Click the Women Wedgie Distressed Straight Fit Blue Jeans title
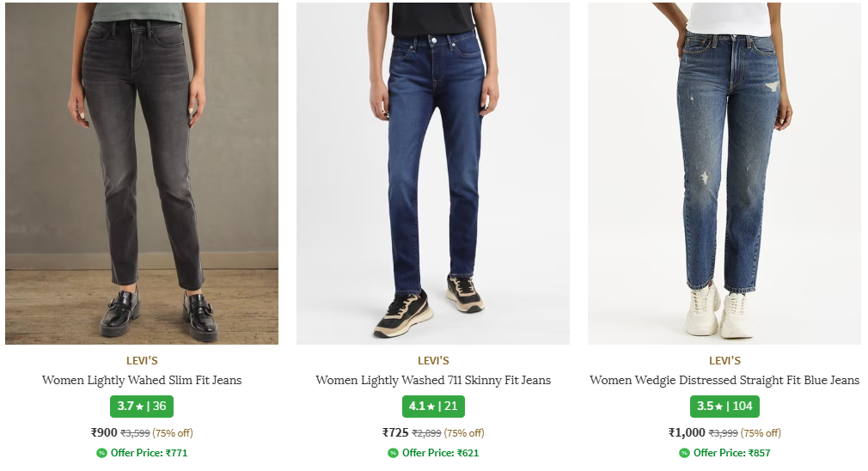This screenshot has height=471, width=868. (x=724, y=380)
